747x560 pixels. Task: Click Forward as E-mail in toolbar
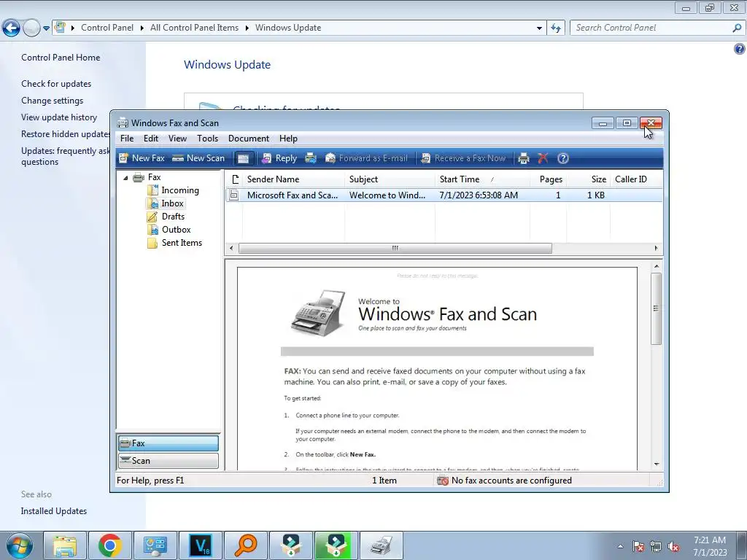(366, 158)
